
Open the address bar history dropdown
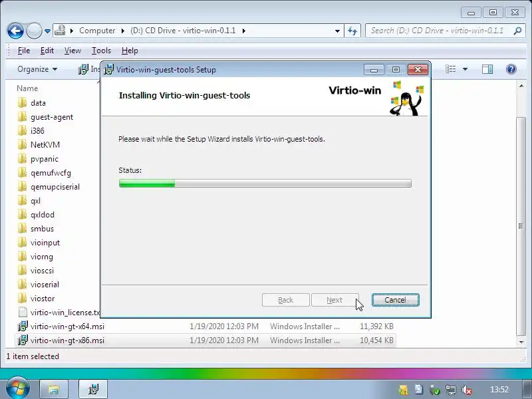coord(337,31)
